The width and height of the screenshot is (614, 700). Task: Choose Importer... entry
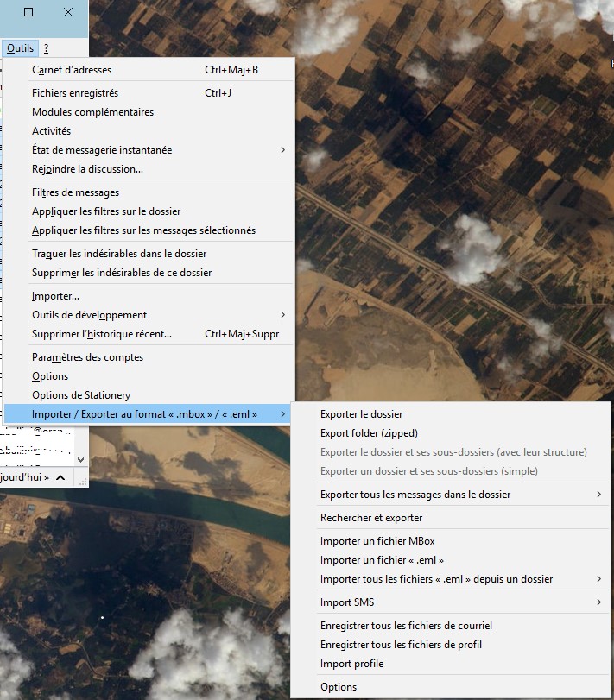coord(149,296)
